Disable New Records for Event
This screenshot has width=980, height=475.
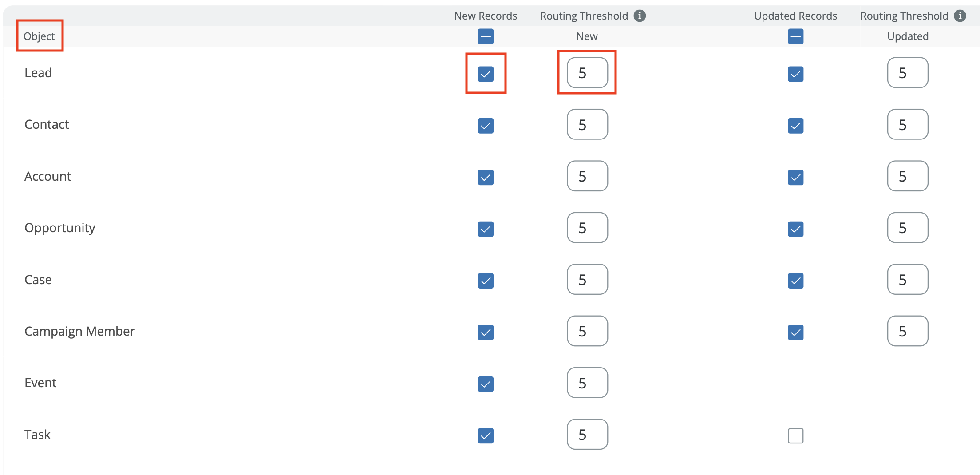[x=486, y=384]
